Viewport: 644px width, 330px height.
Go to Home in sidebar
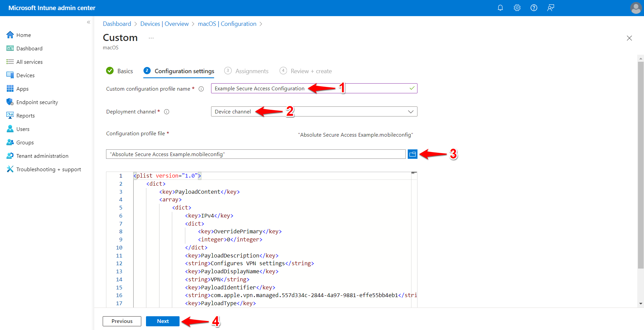point(23,35)
